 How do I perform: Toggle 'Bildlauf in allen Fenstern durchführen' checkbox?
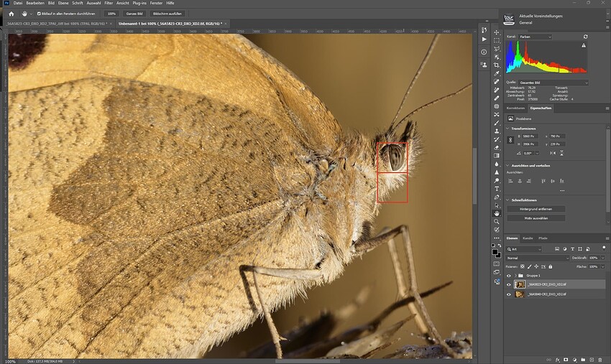pos(39,14)
